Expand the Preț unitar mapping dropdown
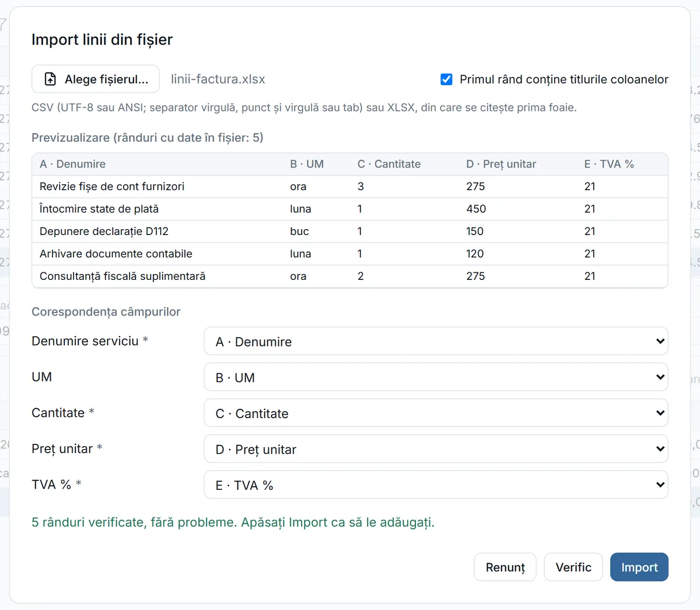 pyautogui.click(x=436, y=449)
